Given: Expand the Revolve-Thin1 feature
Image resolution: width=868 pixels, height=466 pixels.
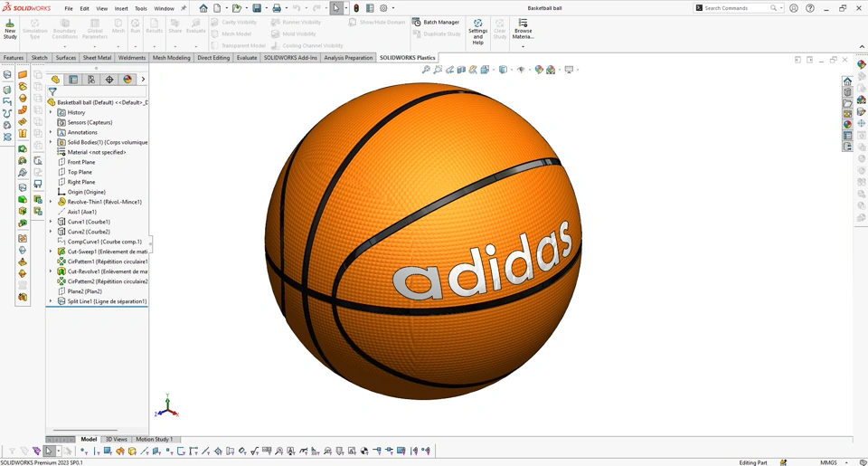Looking at the screenshot, I should pyautogui.click(x=51, y=202).
